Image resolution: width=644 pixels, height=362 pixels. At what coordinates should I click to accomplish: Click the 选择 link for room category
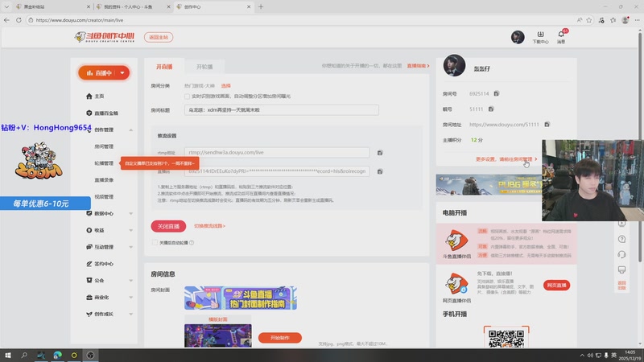tap(226, 84)
